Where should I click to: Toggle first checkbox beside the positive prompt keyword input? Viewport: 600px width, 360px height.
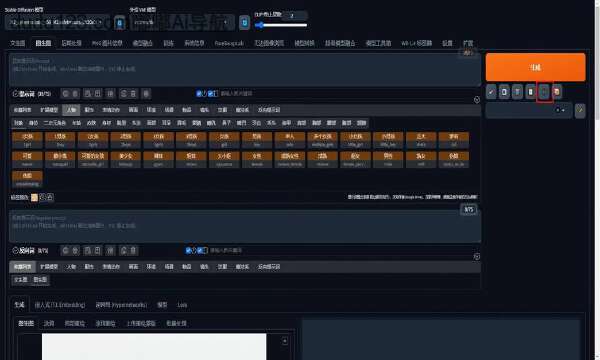coord(199,93)
